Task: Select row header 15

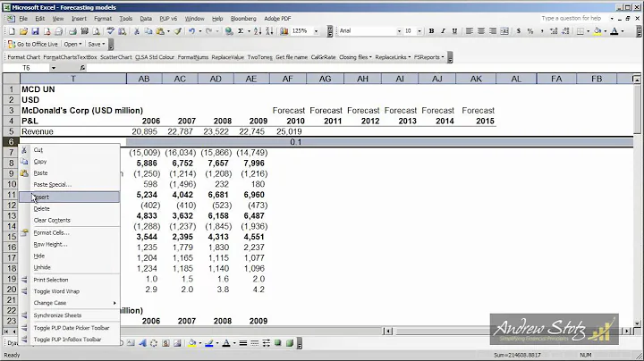Action: tap(11, 237)
